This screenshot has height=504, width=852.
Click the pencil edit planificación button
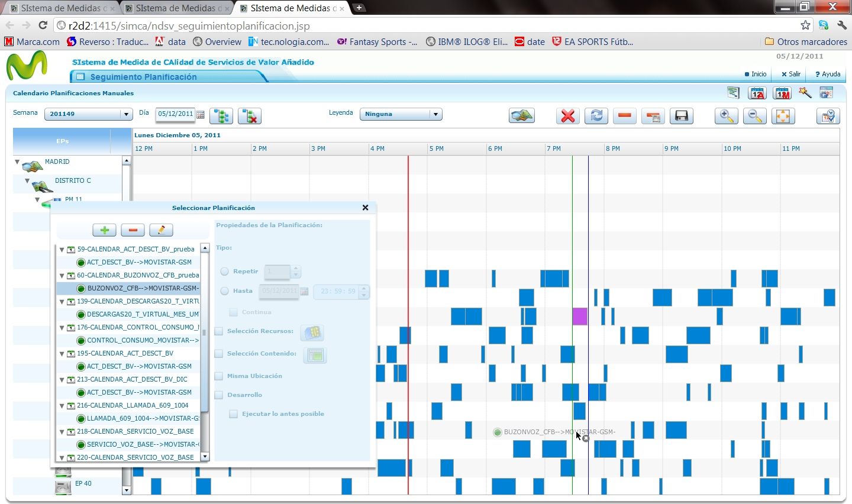(161, 230)
